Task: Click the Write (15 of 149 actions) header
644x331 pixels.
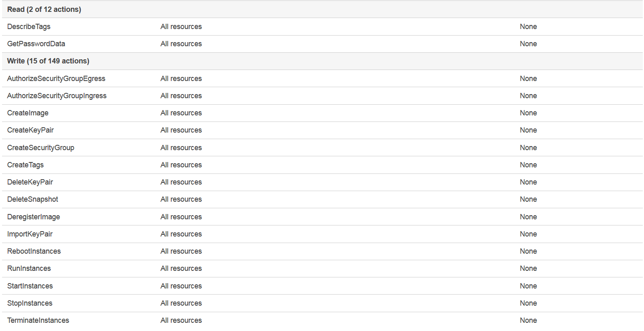Action: pyautogui.click(x=48, y=61)
